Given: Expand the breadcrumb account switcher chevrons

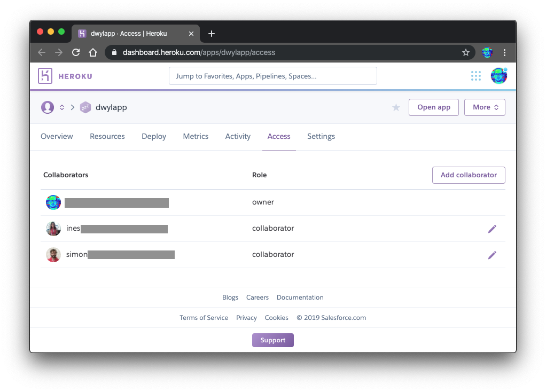Looking at the screenshot, I should [x=61, y=107].
